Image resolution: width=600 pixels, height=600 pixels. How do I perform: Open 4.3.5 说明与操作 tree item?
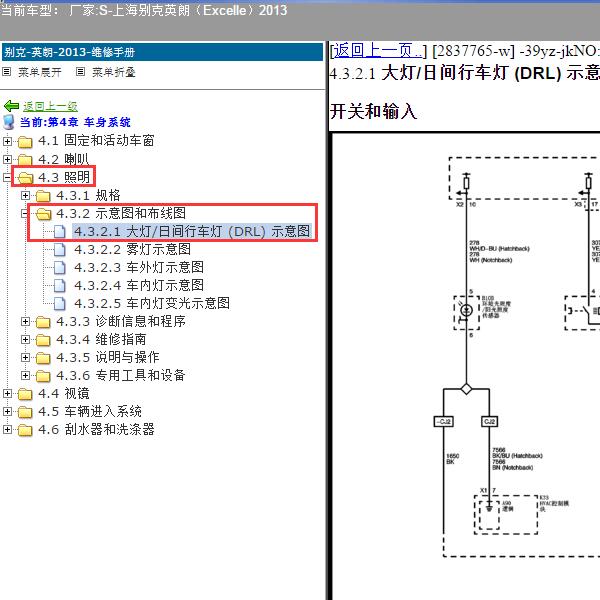pos(108,357)
